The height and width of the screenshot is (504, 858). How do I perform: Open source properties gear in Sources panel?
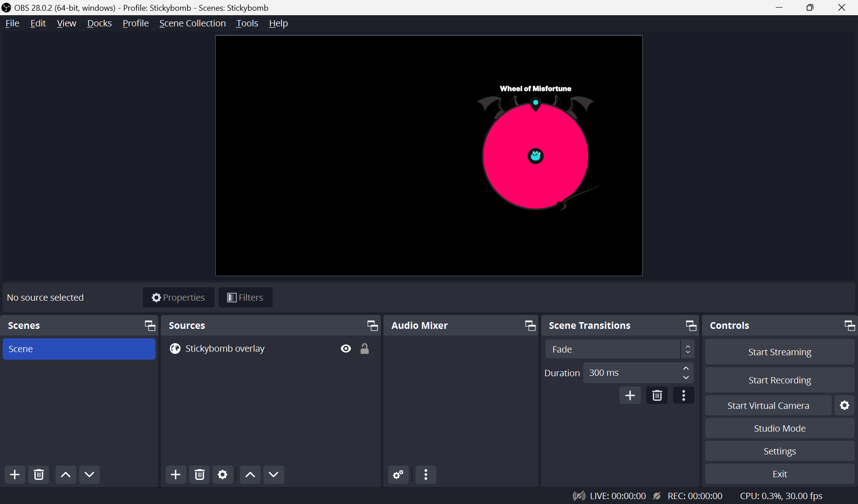point(223,475)
